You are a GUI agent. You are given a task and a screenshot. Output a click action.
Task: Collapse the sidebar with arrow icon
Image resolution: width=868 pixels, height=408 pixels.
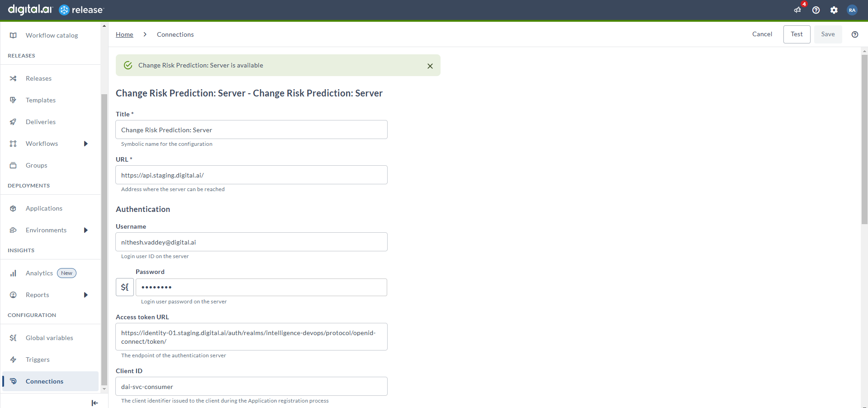pyautogui.click(x=95, y=403)
